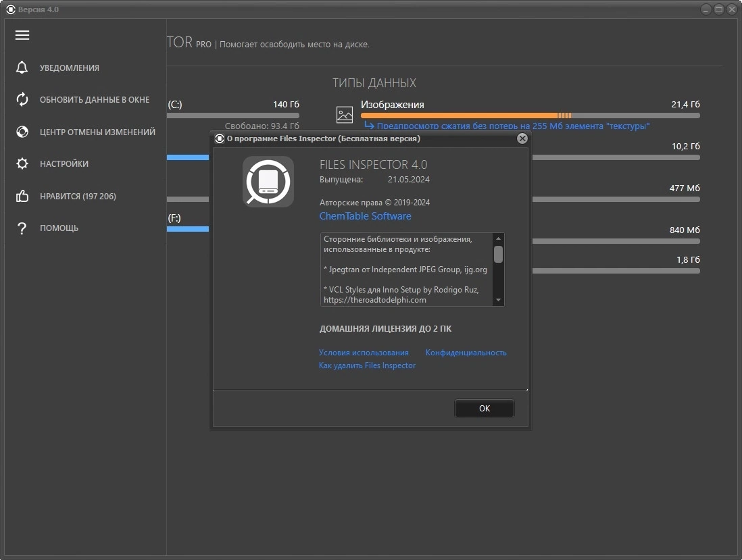Select disk (C:) label

(x=174, y=105)
